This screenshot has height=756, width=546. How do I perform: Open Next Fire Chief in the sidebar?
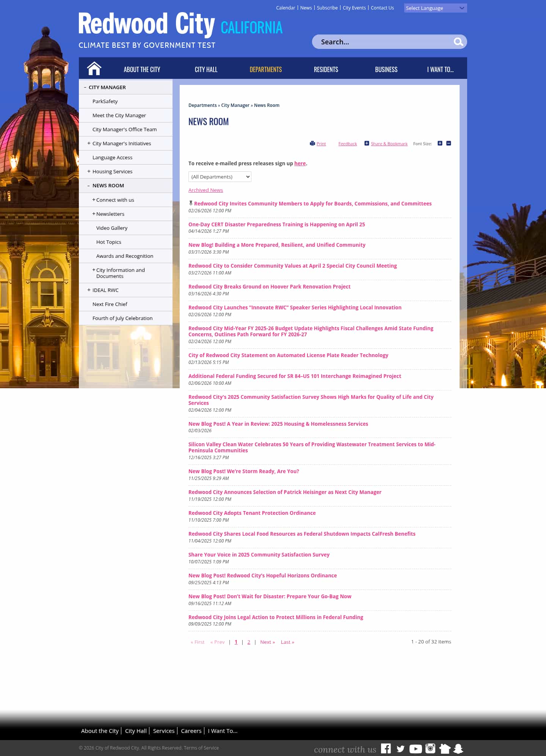(110, 304)
